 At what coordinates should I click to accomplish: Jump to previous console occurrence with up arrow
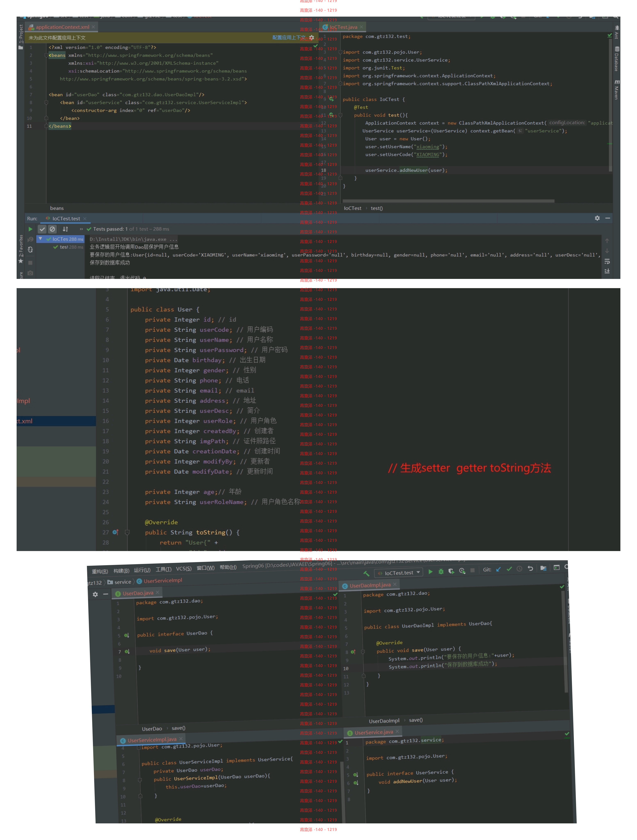(607, 241)
